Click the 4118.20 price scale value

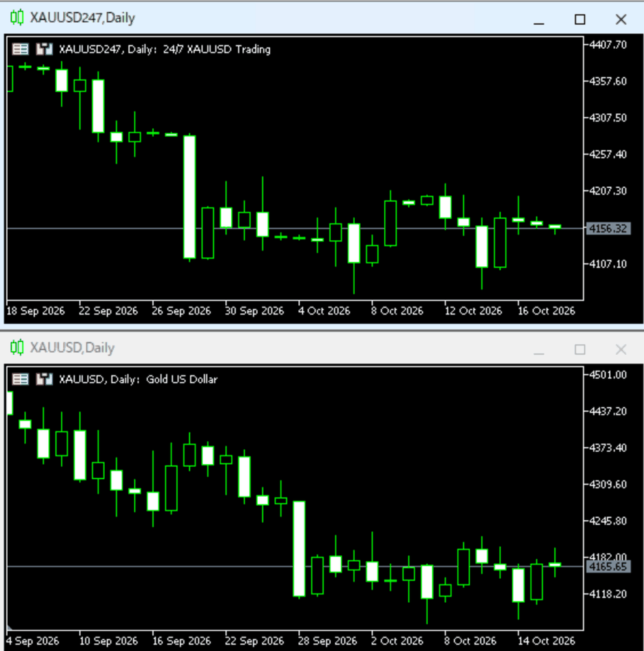coord(608,594)
